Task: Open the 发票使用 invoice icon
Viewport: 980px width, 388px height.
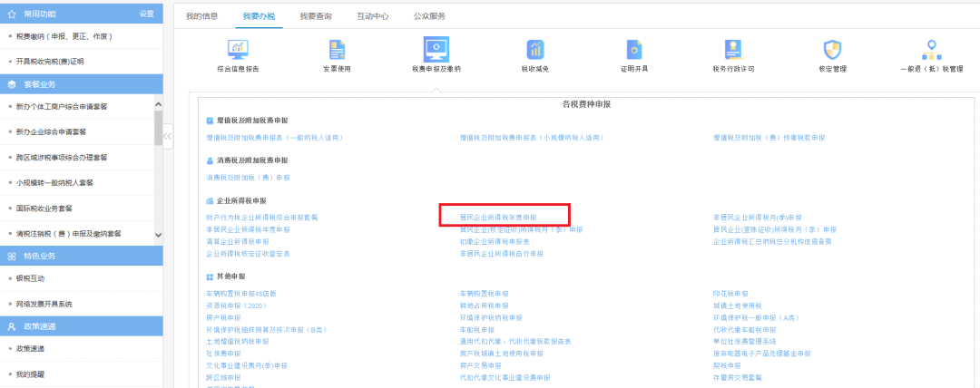Action: point(337,49)
